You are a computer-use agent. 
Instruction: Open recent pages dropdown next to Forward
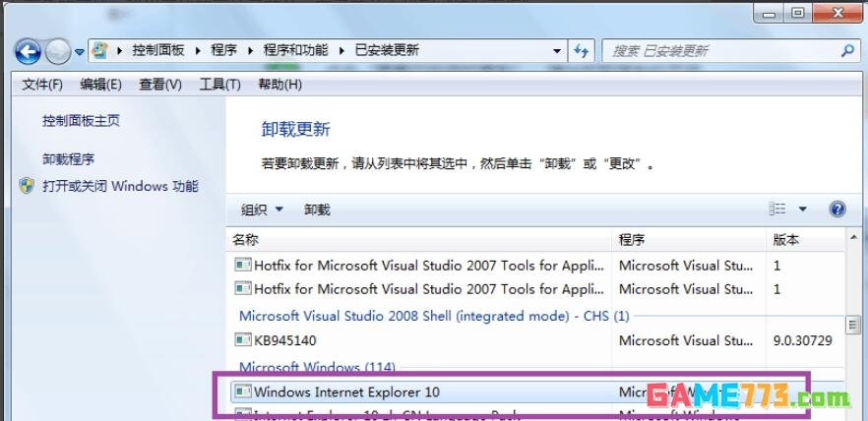tap(80, 52)
